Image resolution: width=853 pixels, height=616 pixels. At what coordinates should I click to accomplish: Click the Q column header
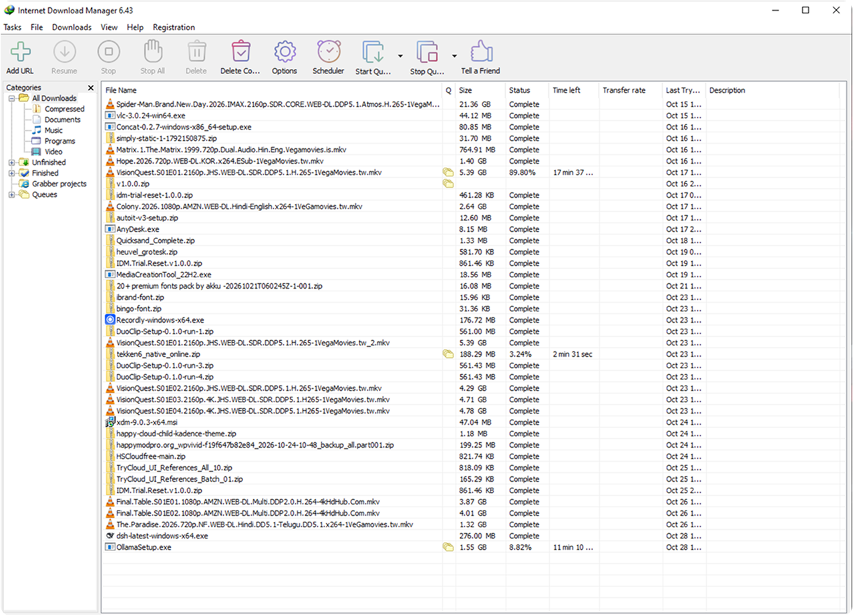coord(449,90)
